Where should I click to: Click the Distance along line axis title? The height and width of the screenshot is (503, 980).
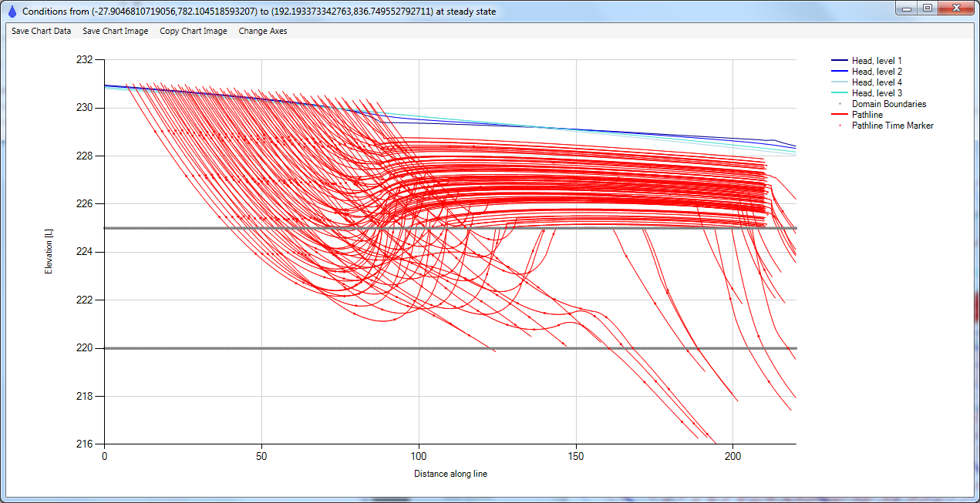[x=450, y=474]
